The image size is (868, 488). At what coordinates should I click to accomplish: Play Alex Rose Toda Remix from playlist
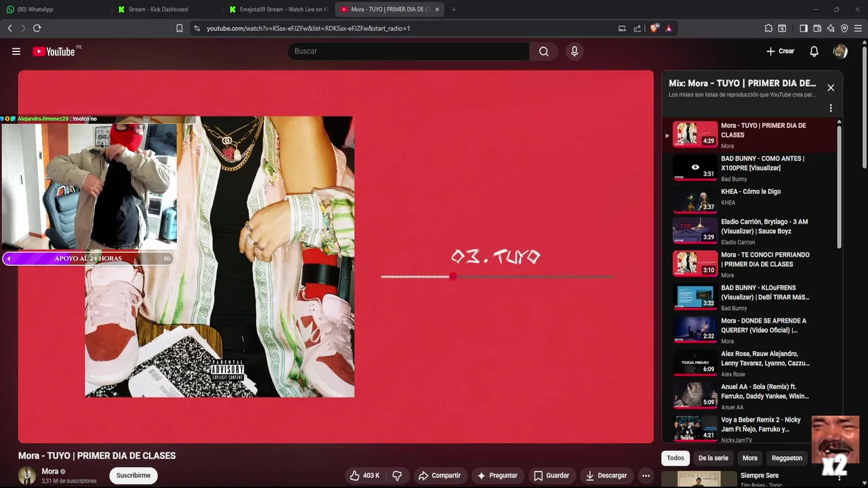[x=751, y=363]
